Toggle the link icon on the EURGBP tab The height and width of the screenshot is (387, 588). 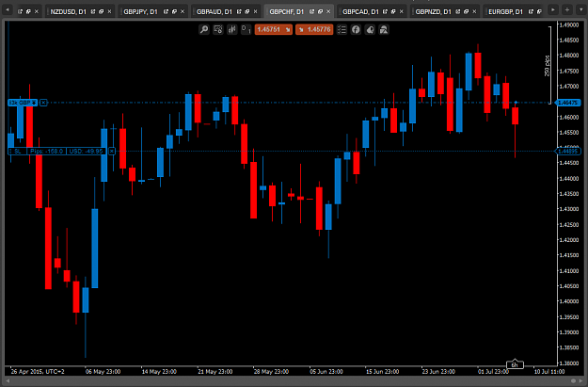(x=531, y=11)
